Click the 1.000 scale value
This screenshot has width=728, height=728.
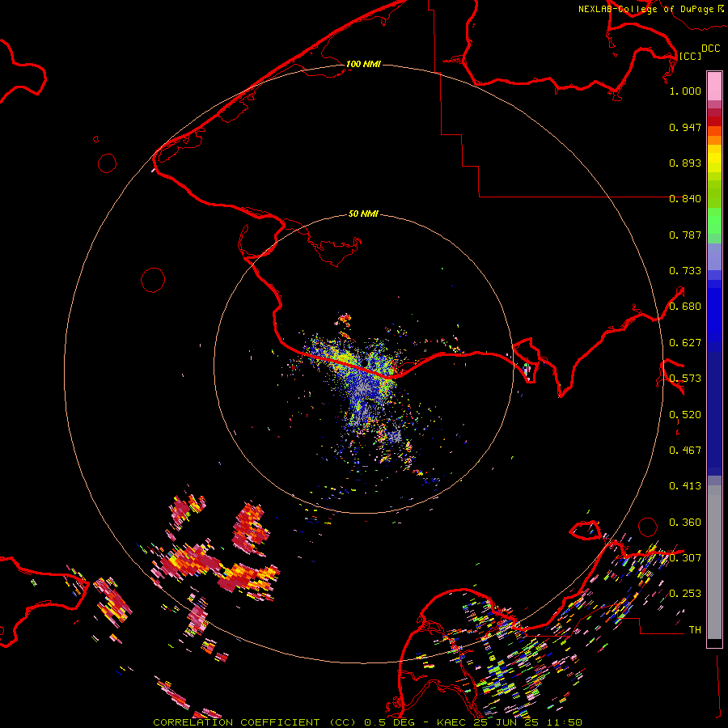(x=685, y=91)
